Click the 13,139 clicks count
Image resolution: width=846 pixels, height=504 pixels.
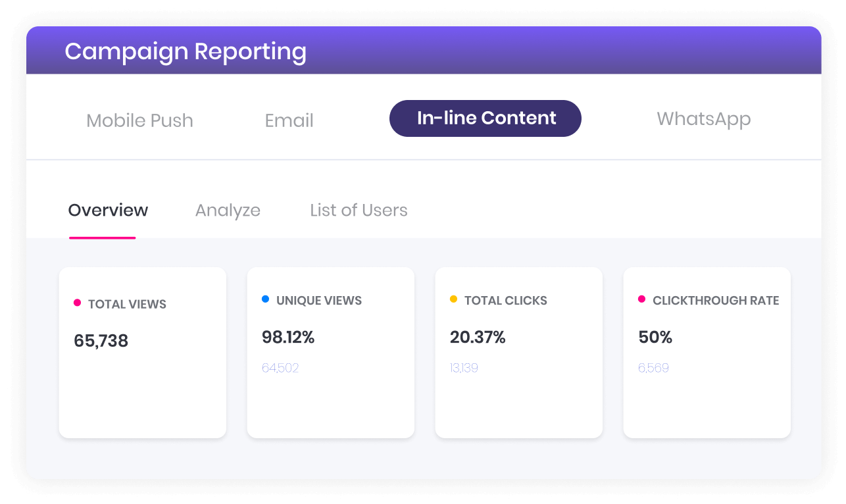tap(464, 368)
